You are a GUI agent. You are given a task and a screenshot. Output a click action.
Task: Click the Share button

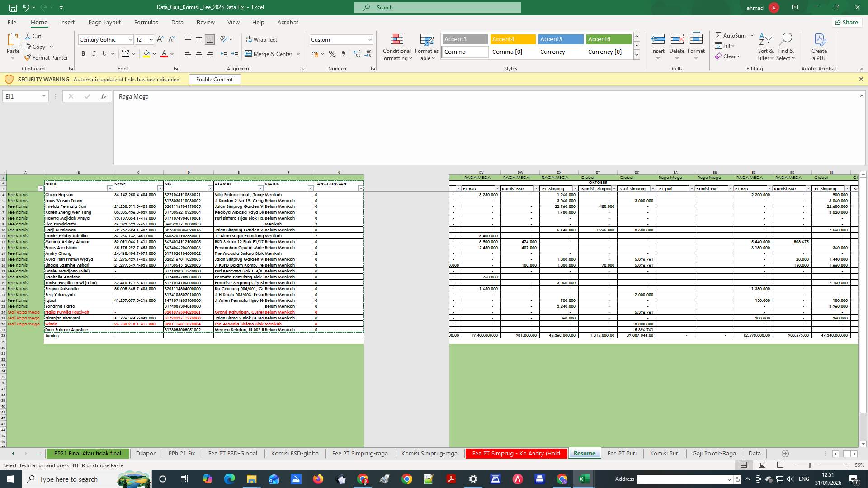coord(847,22)
